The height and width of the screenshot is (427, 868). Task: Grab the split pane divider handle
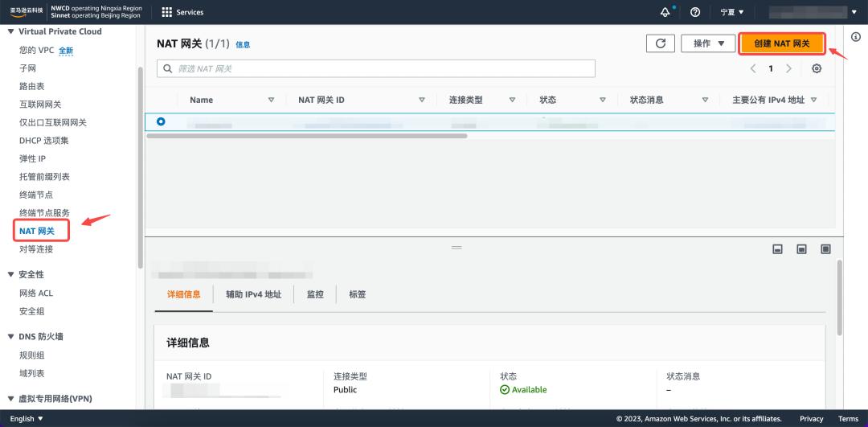[457, 247]
